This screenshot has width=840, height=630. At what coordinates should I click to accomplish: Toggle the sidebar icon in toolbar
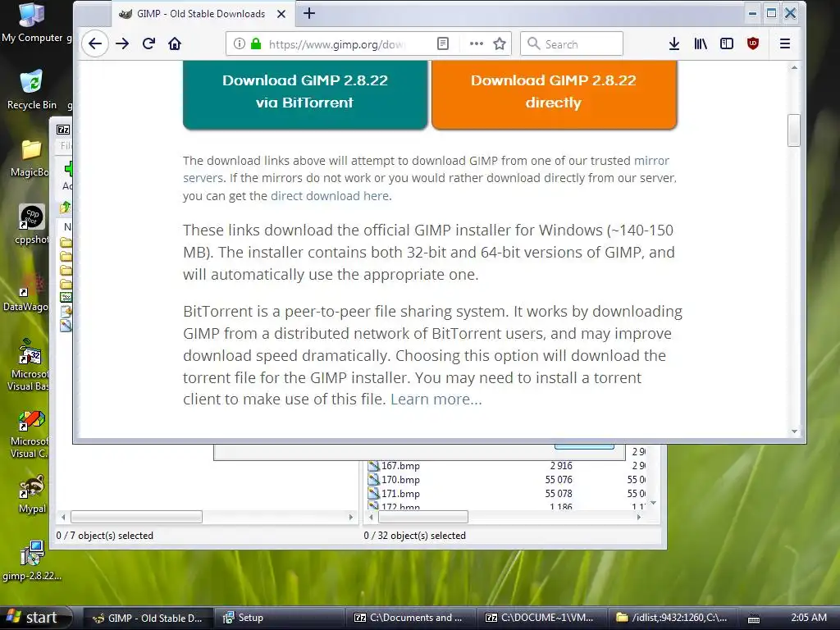(x=727, y=43)
